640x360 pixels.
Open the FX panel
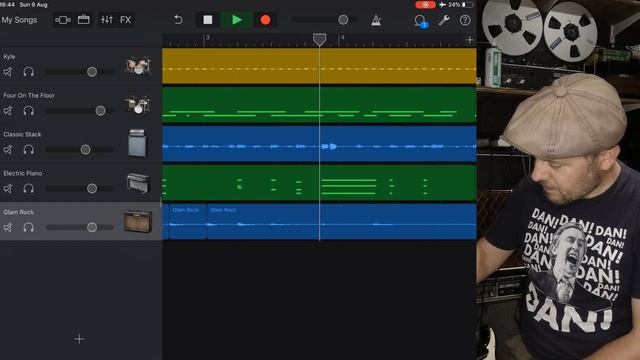tap(125, 20)
